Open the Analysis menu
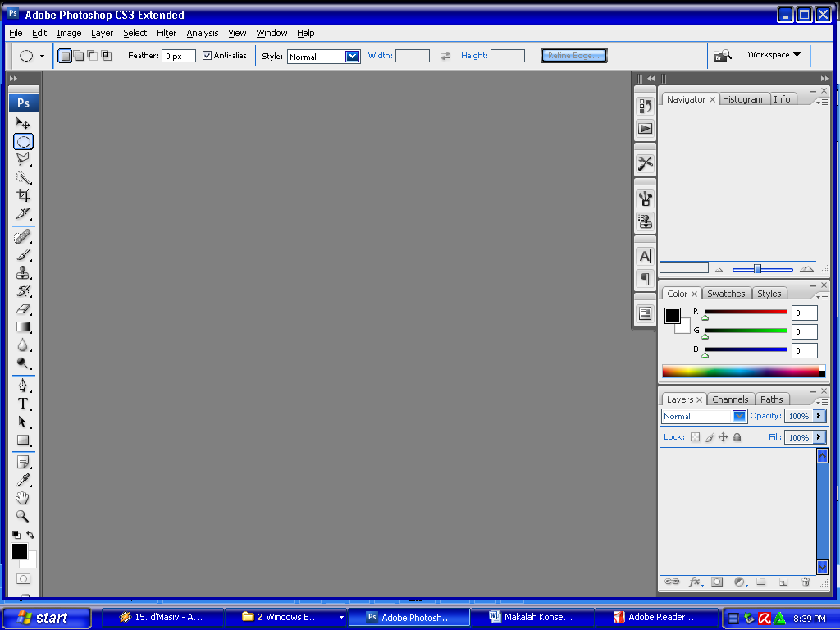 click(x=203, y=33)
